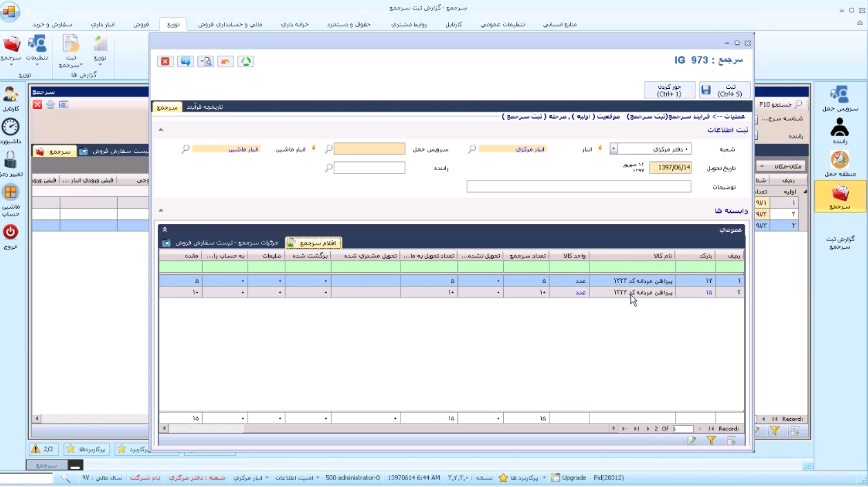868x487 pixels.
Task: Collapse the ثبت اطلاعات section
Action: (x=161, y=129)
